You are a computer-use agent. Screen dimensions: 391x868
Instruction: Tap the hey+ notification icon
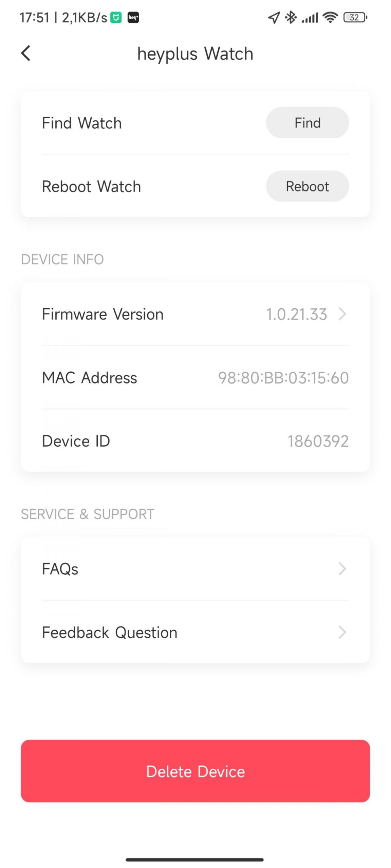pyautogui.click(x=133, y=17)
